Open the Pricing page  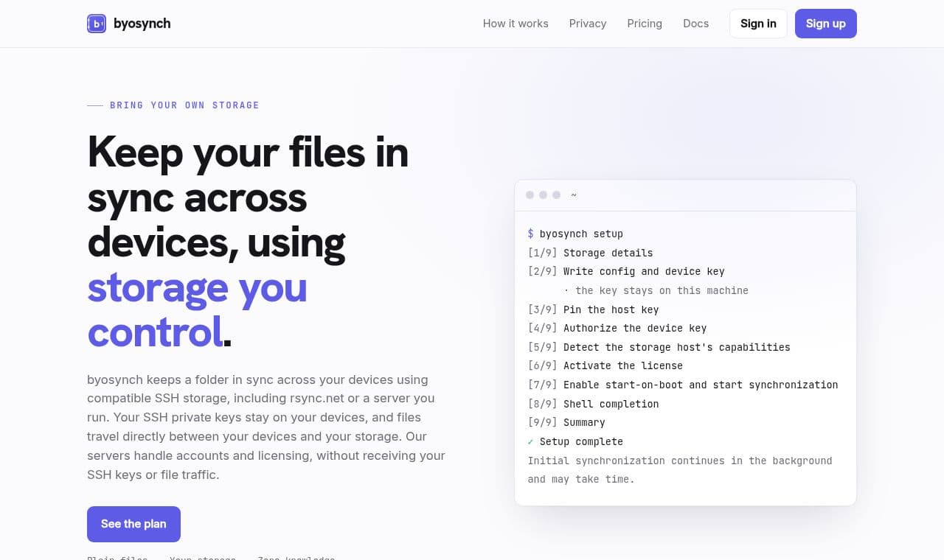click(x=645, y=24)
